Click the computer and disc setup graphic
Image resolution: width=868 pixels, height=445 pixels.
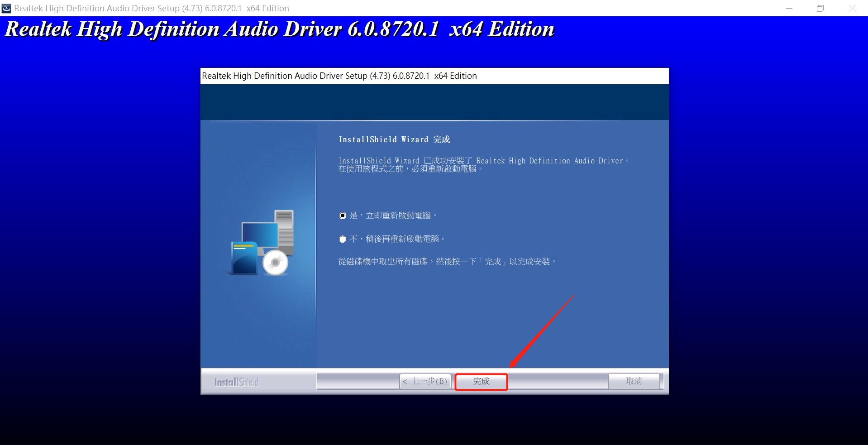[x=261, y=243]
